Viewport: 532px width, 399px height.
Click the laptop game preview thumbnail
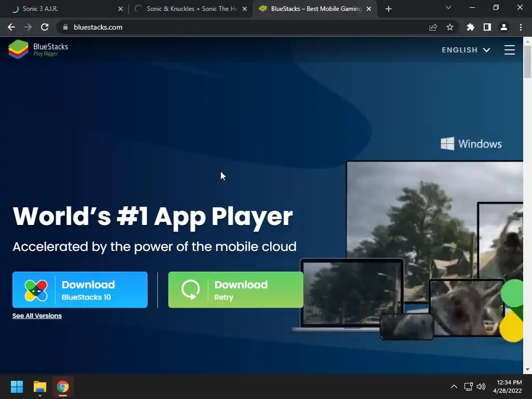click(x=352, y=293)
